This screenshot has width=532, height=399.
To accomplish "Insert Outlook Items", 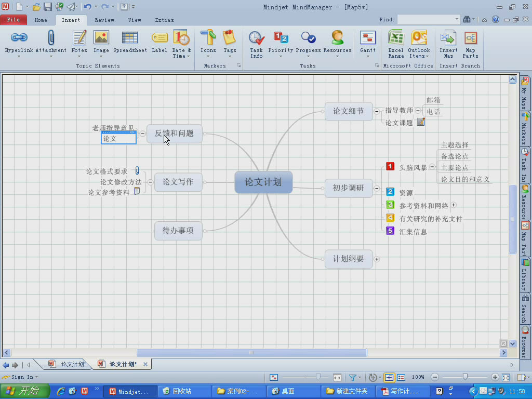I will [419, 44].
